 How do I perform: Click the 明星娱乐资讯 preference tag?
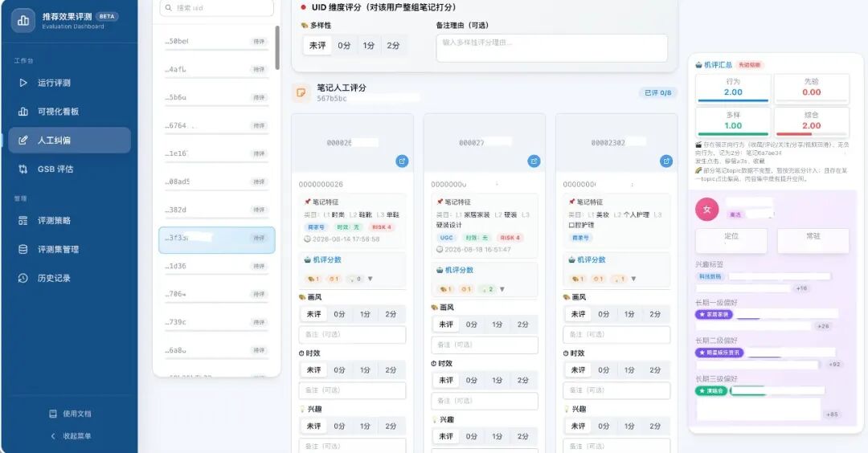point(719,353)
